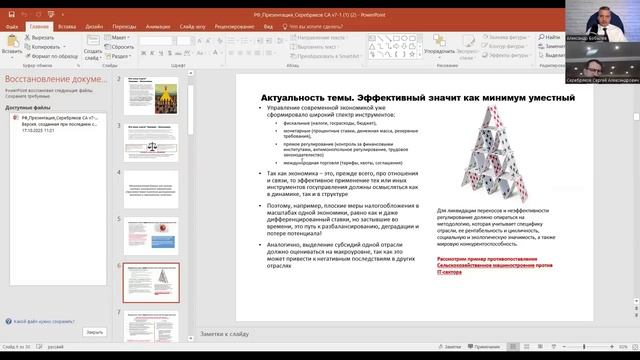The height and width of the screenshot is (360, 640).
Task: Open the Раздел section dropdown
Action: point(118,56)
